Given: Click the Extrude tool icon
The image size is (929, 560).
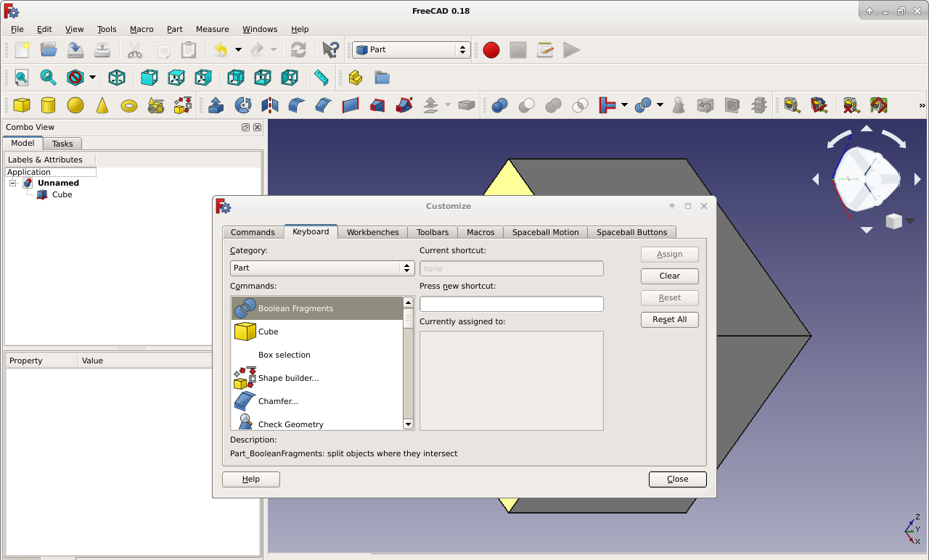Looking at the screenshot, I should (x=216, y=106).
